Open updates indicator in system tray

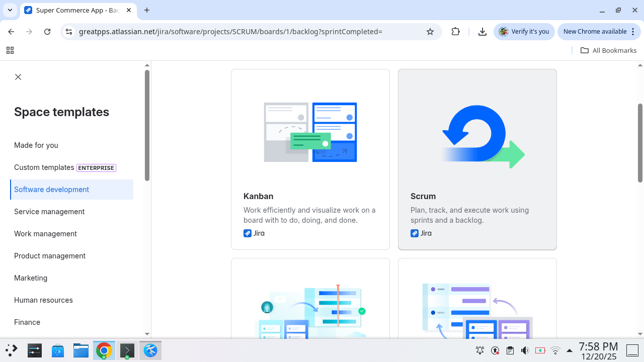pos(495,350)
